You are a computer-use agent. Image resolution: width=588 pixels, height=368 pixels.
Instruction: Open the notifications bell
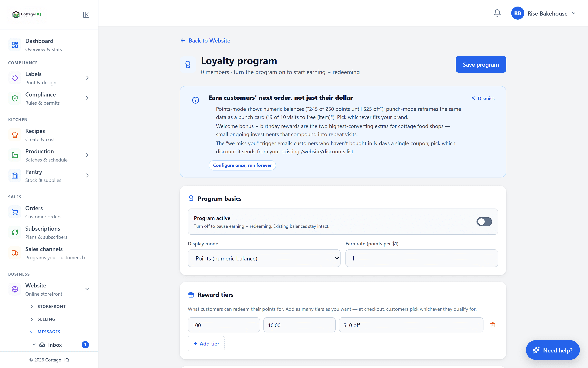(497, 13)
